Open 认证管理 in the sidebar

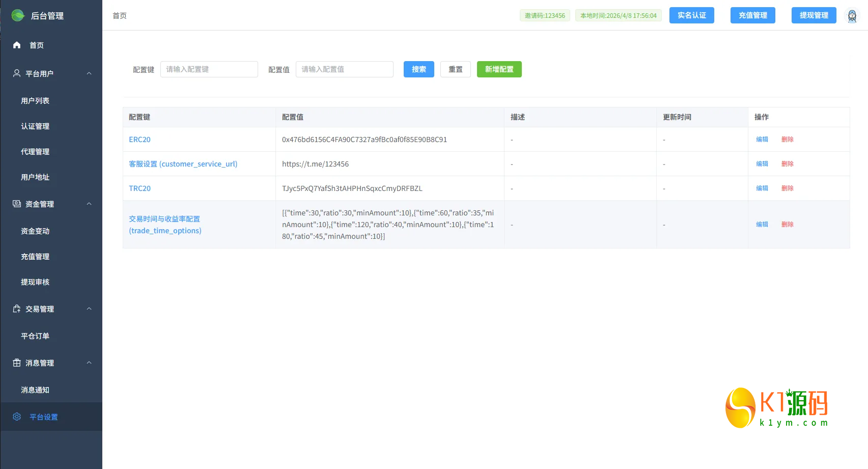(51, 126)
